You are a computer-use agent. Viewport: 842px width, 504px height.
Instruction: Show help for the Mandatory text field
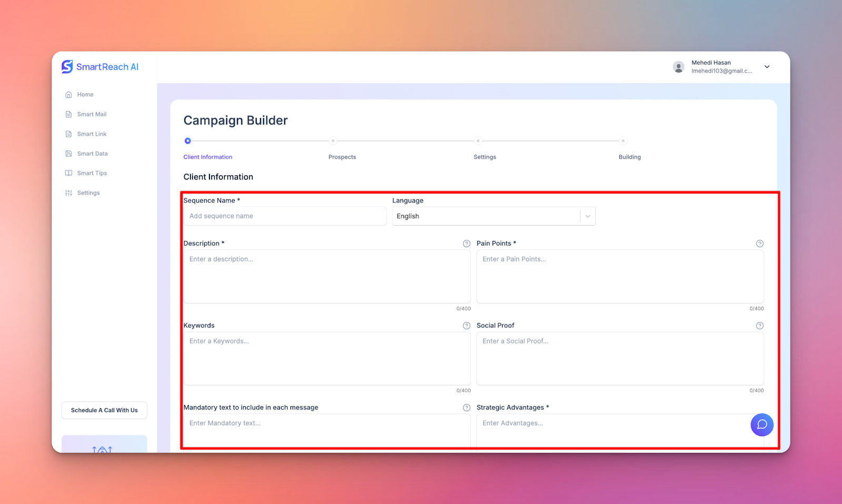pos(466,408)
